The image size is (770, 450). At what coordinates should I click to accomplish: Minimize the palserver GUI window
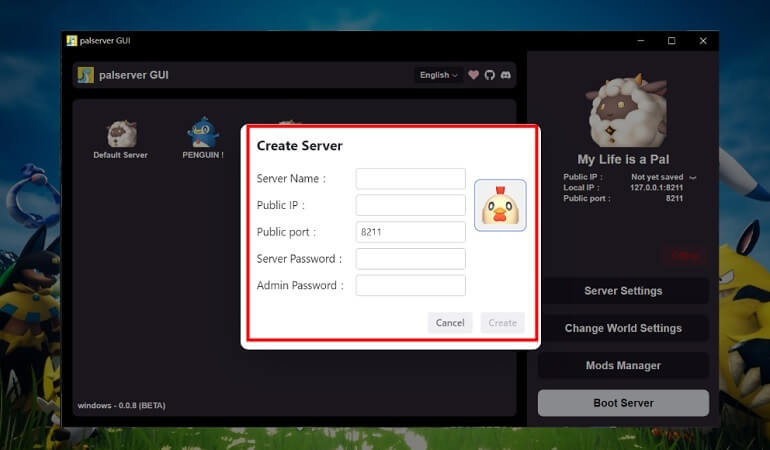[x=640, y=41]
